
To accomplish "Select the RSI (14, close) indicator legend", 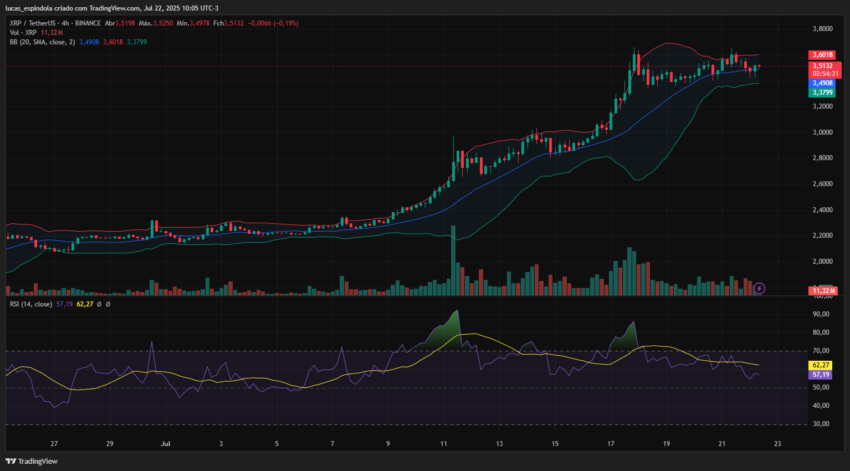I will 31,305.
